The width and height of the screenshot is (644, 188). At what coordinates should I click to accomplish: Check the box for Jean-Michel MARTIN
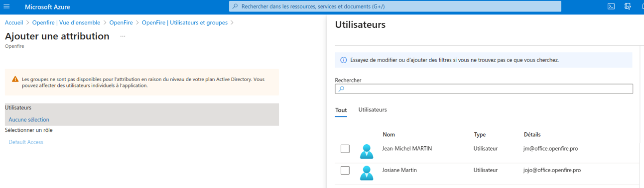(x=345, y=149)
